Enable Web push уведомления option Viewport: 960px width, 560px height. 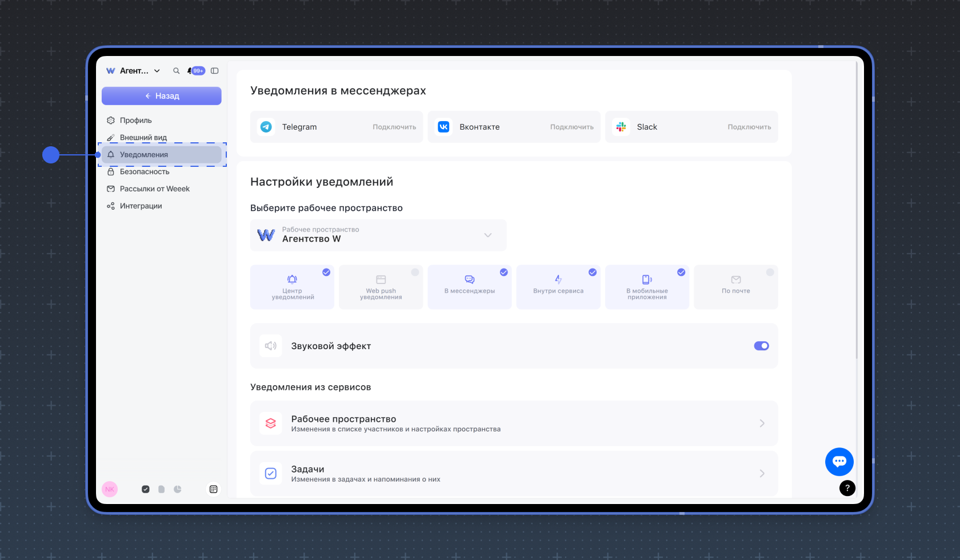[x=381, y=287]
